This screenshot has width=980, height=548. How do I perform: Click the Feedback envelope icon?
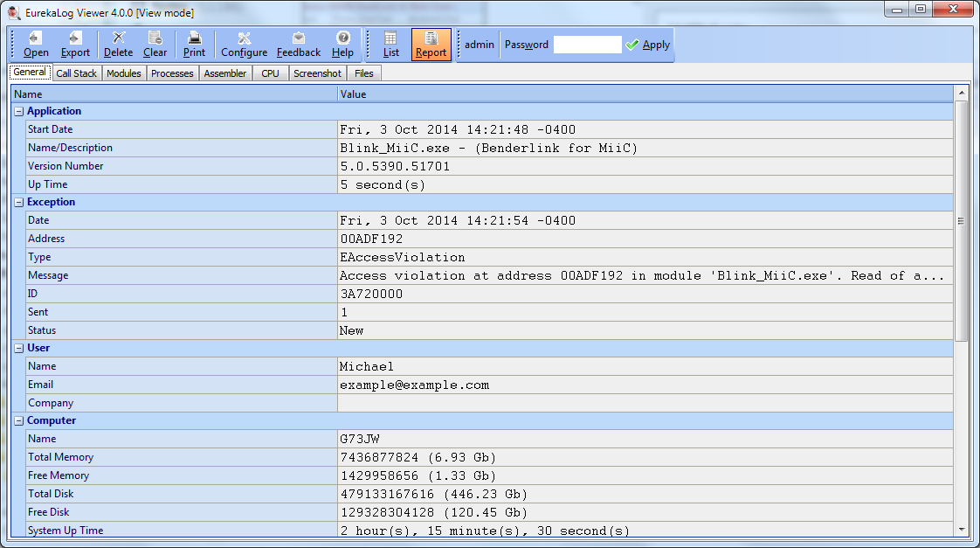[x=299, y=38]
